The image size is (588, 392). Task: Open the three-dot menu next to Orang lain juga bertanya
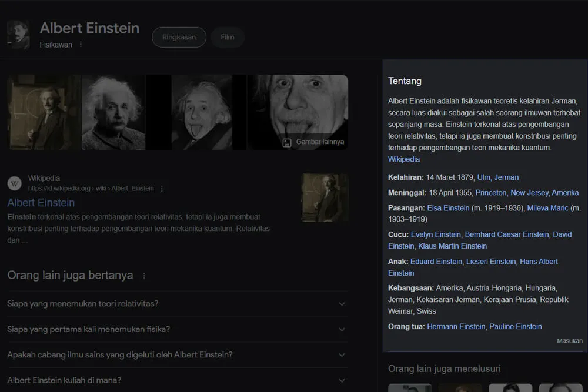click(143, 275)
